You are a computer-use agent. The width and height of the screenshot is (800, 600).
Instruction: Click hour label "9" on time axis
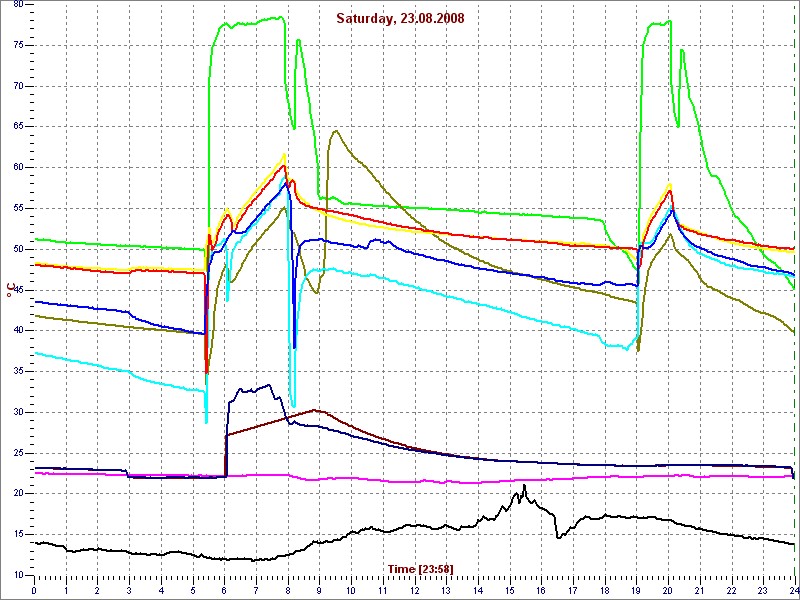tap(319, 589)
